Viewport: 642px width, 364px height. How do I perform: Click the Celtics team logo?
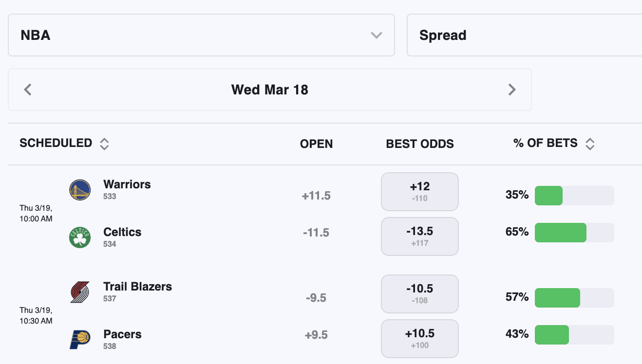pos(80,237)
